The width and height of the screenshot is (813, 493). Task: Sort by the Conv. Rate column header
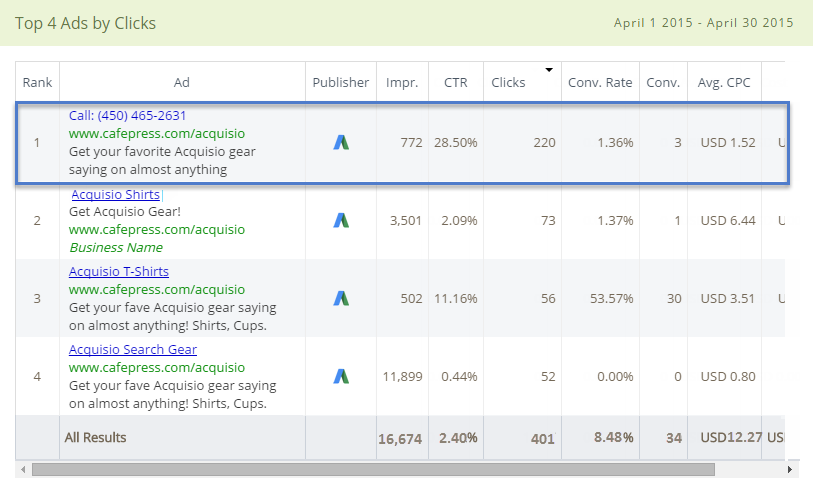pos(600,82)
